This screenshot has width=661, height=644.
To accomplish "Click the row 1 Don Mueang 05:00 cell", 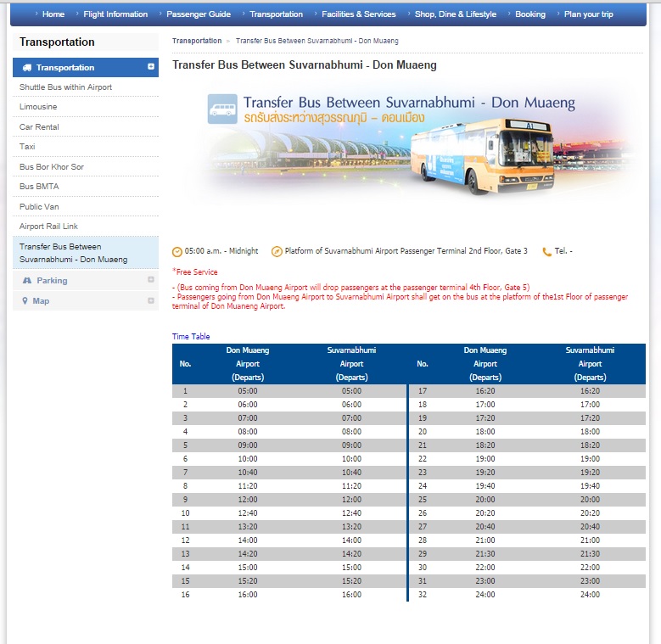I will 248,390.
